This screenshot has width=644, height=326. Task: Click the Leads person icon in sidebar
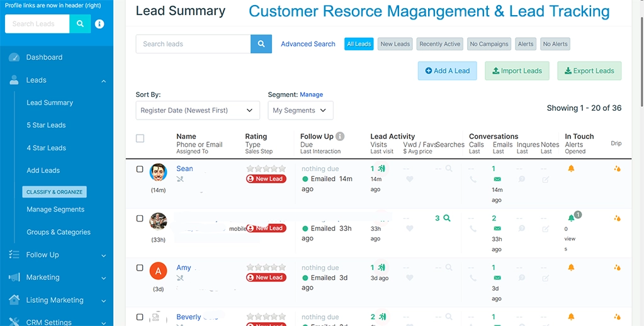click(14, 80)
